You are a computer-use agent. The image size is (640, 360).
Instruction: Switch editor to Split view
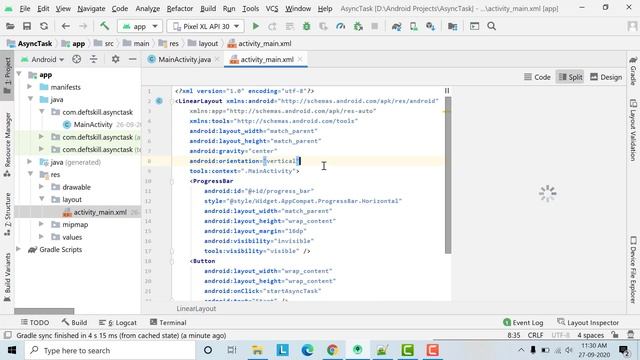pyautogui.click(x=570, y=77)
